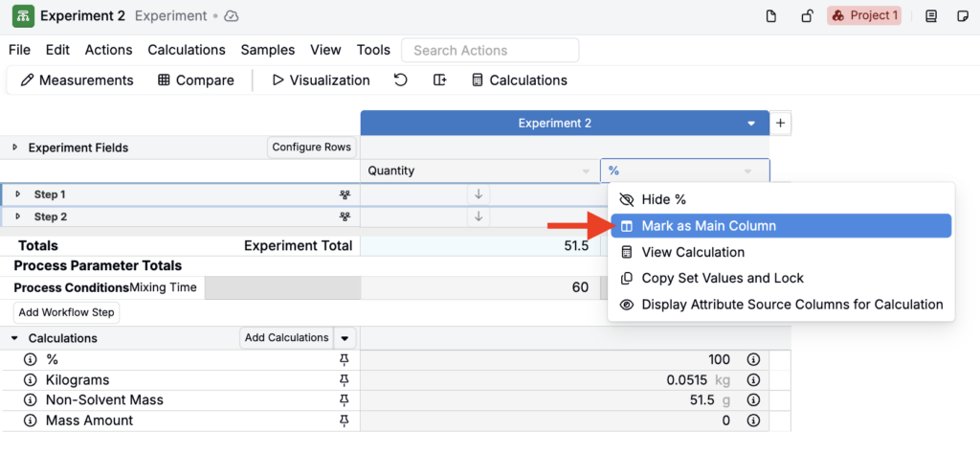
Task: Click info icon left of Mass Amount
Action: (x=30, y=421)
